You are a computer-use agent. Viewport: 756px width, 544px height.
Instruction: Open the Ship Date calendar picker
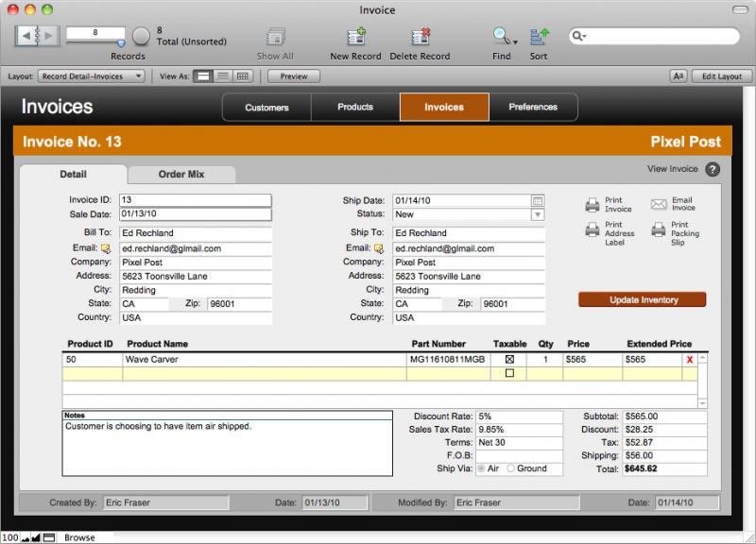pyautogui.click(x=538, y=200)
